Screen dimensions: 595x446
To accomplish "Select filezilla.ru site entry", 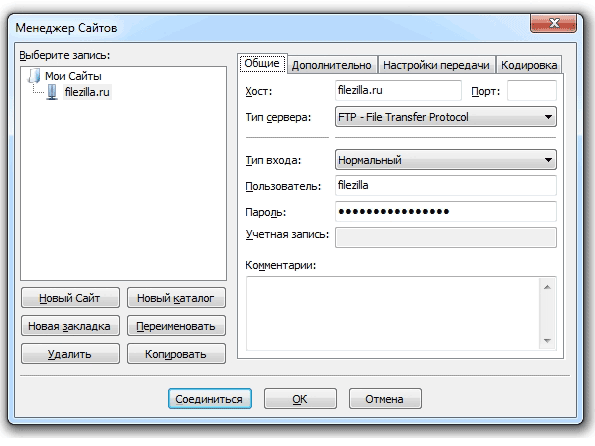I will [87, 92].
